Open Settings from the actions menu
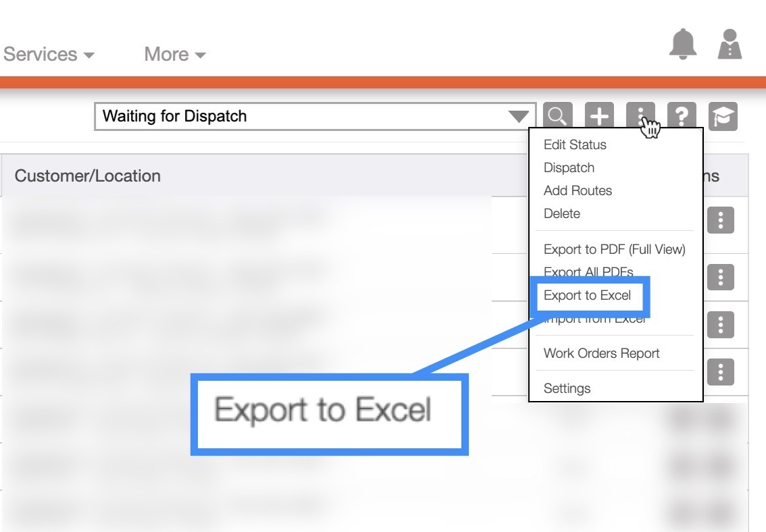The width and height of the screenshot is (766, 532). tap(567, 388)
